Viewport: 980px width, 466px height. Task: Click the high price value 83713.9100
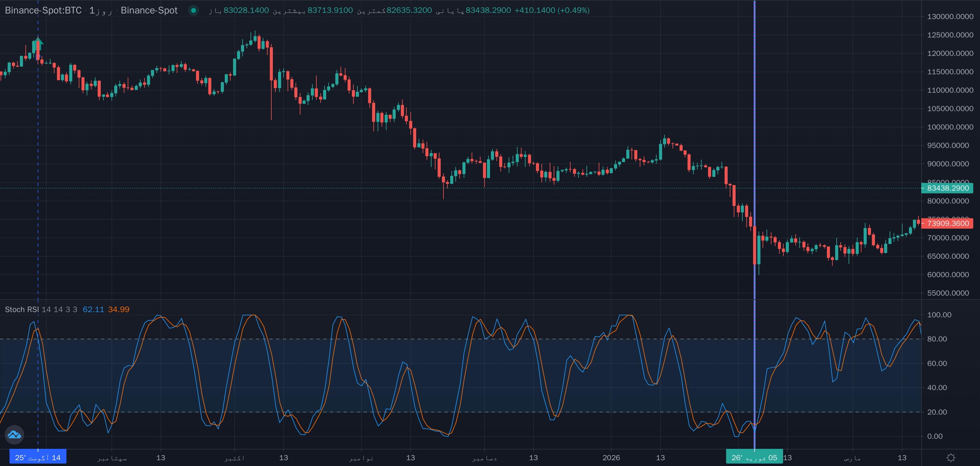tap(330, 10)
